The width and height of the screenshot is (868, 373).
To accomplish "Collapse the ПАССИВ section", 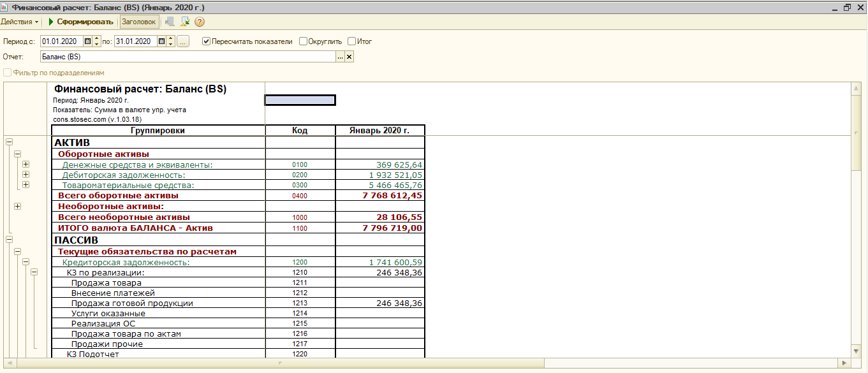I will (9, 240).
